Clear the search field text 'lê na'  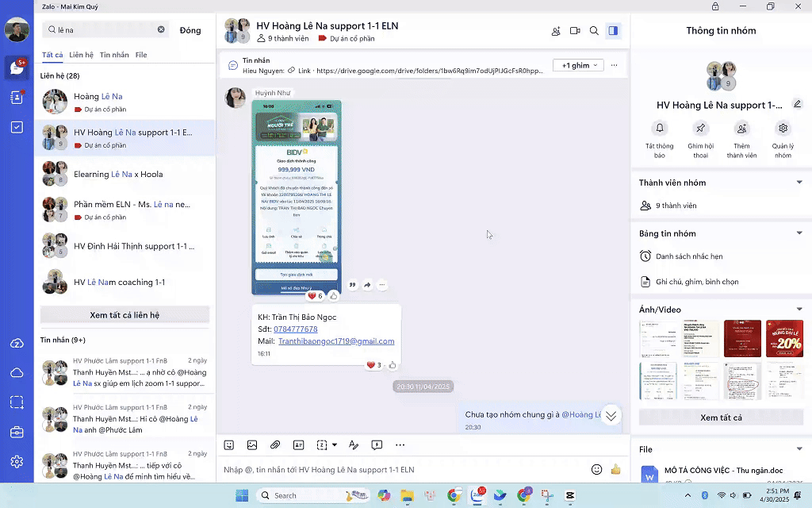tap(161, 29)
